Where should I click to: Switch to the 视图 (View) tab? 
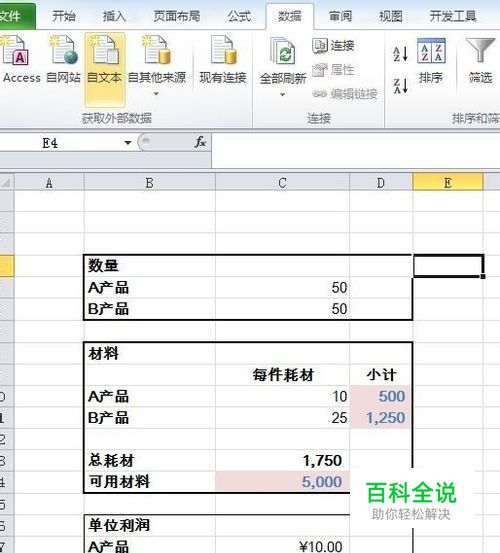point(390,16)
